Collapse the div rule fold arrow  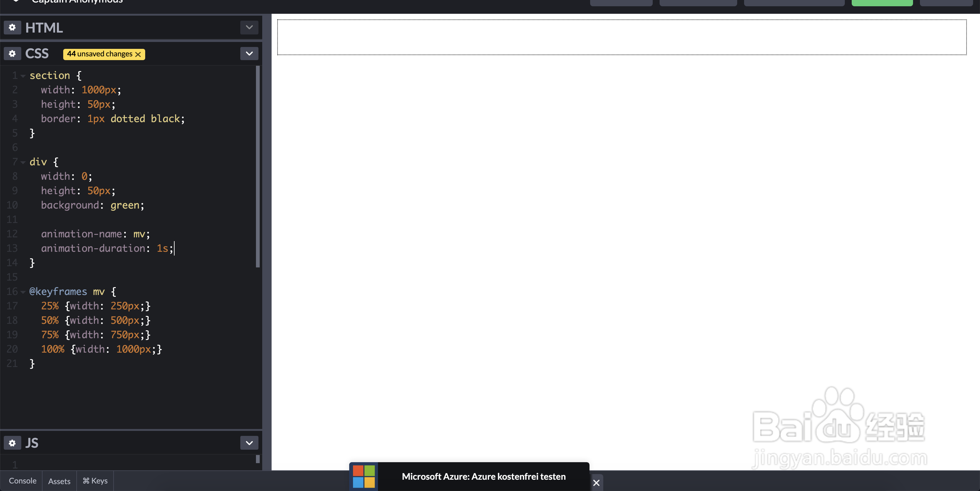[23, 163]
